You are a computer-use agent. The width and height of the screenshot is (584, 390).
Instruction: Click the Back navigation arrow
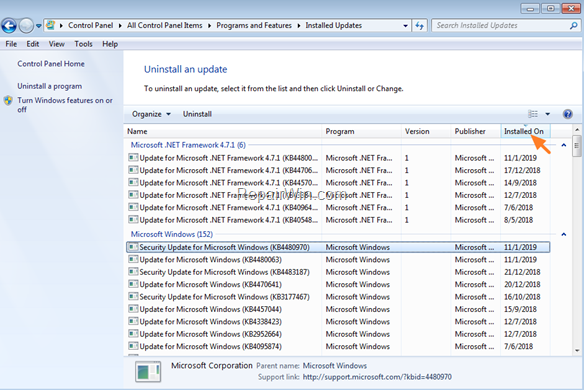tap(9, 26)
